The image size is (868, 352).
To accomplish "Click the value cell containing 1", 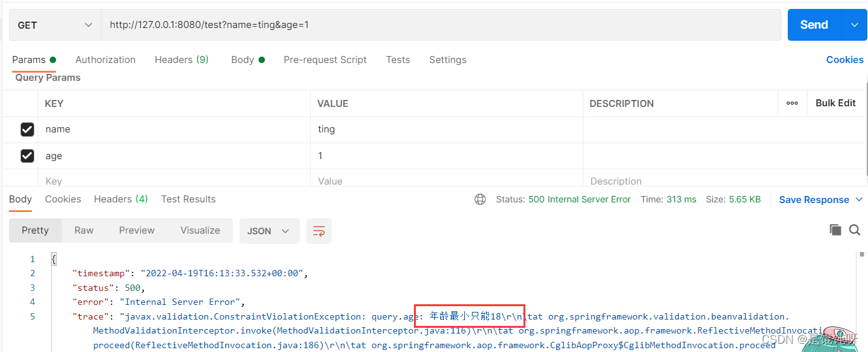I will click(446, 156).
